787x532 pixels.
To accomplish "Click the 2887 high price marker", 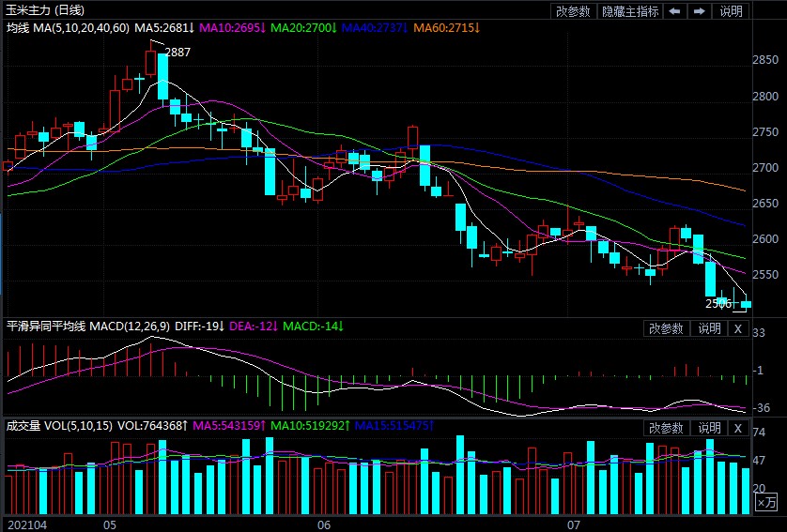I will [177, 53].
